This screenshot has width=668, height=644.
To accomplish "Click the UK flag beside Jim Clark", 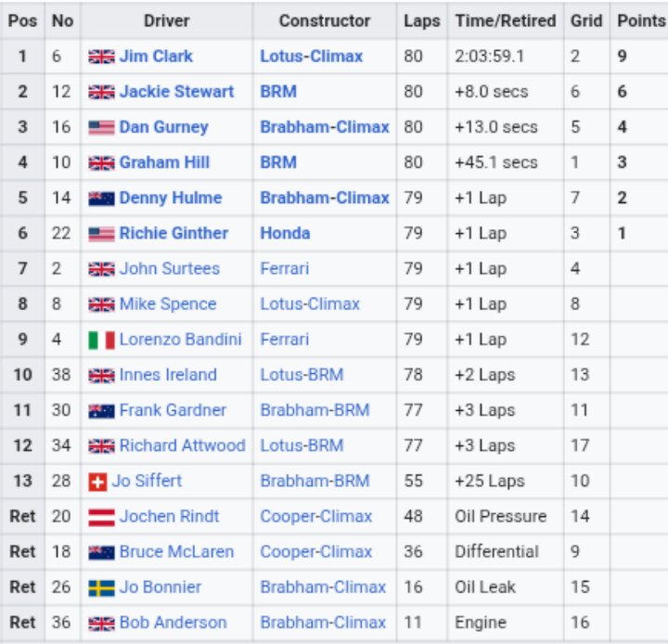I will tap(101, 57).
